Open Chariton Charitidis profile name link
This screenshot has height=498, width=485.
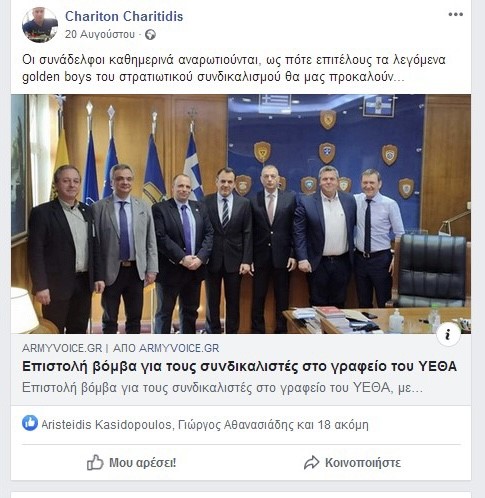(x=124, y=16)
